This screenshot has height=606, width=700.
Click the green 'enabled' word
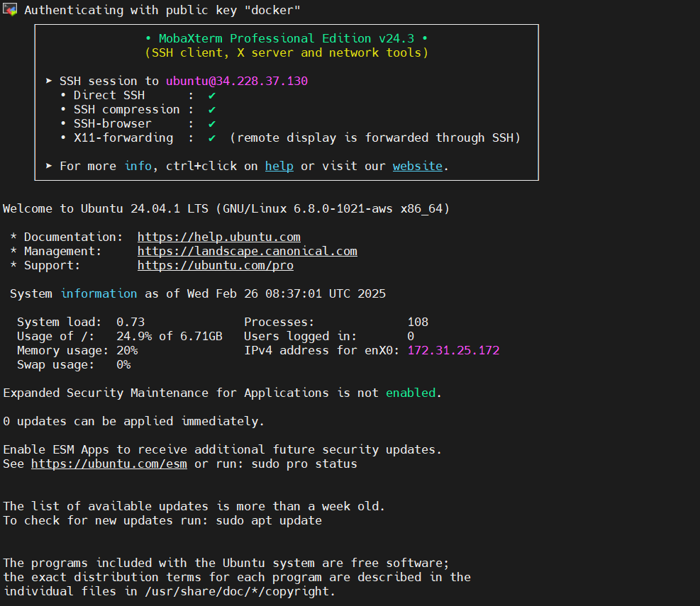[410, 393]
